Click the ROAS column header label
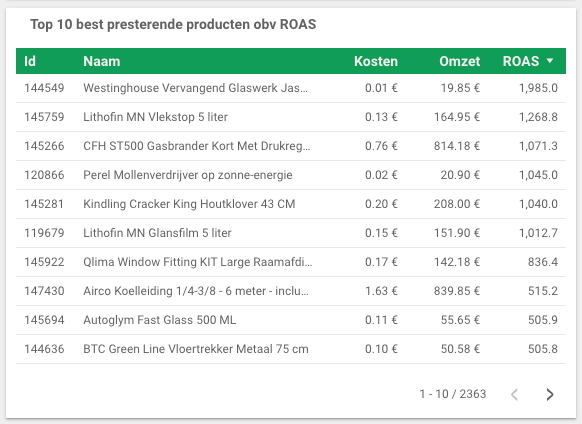The width and height of the screenshot is (582, 424). pyautogui.click(x=521, y=61)
